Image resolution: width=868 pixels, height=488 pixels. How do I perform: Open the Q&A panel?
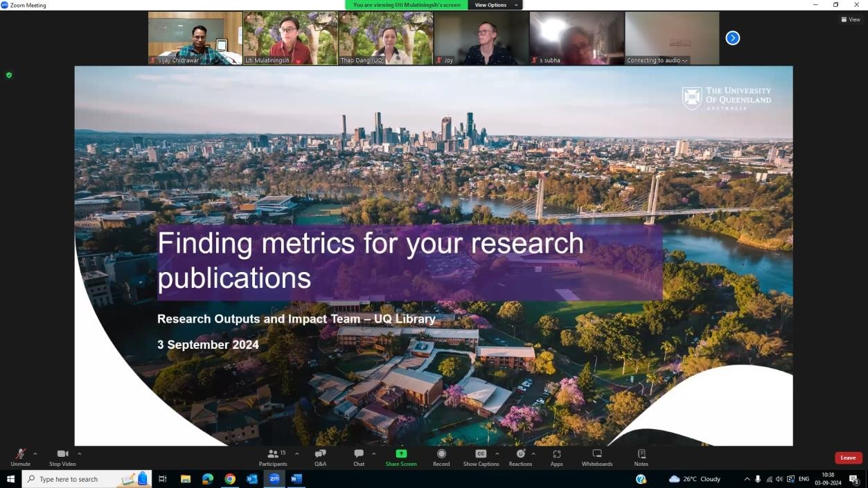320,458
